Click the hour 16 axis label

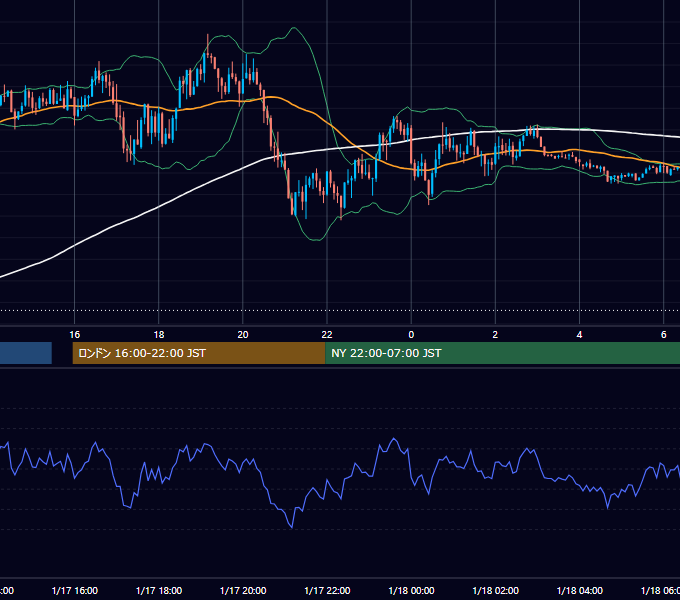point(75,335)
